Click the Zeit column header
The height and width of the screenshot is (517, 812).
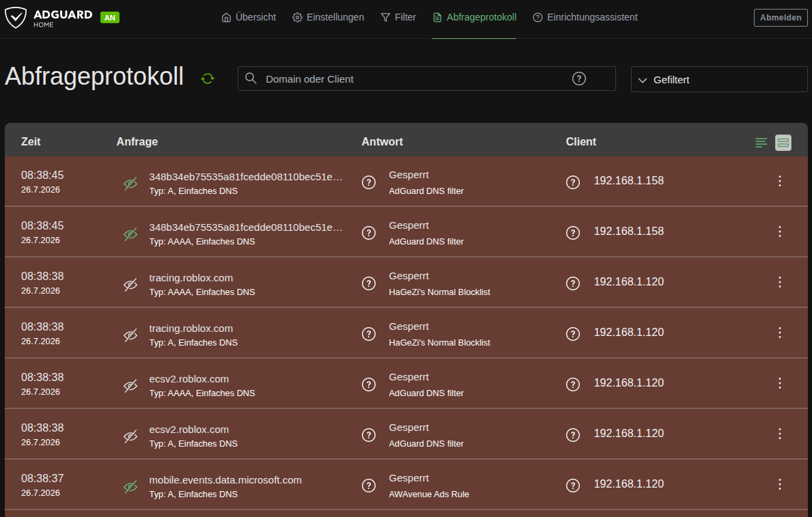click(x=31, y=141)
